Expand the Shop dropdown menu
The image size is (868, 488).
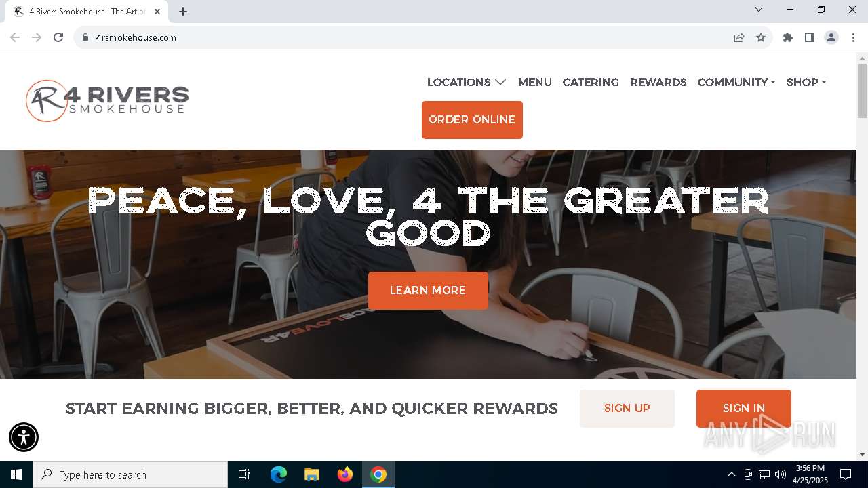click(x=806, y=82)
